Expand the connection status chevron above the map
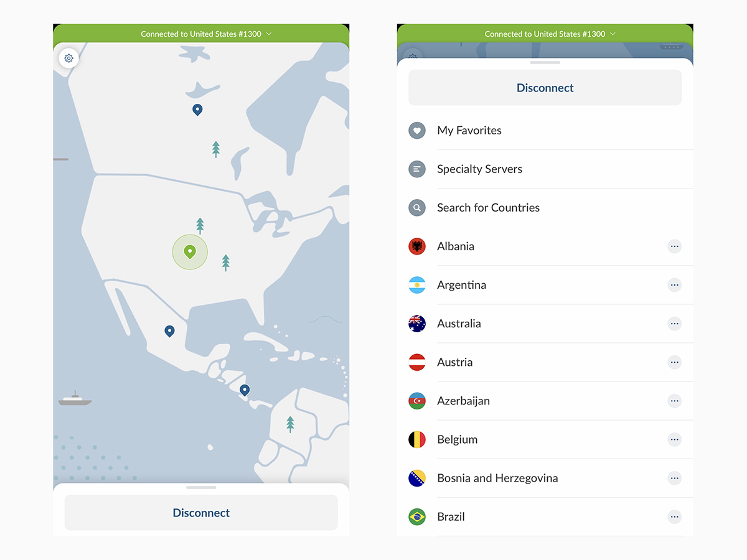Screen dimensions: 747x560 269,34
